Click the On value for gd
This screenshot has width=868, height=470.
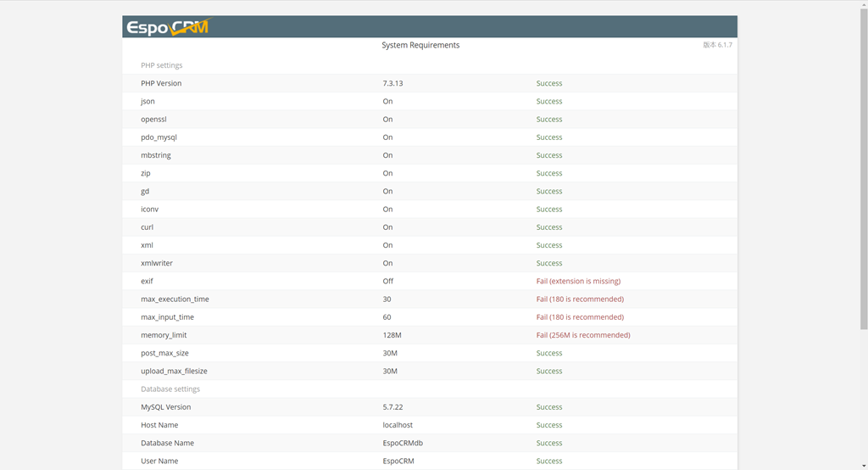tap(387, 191)
